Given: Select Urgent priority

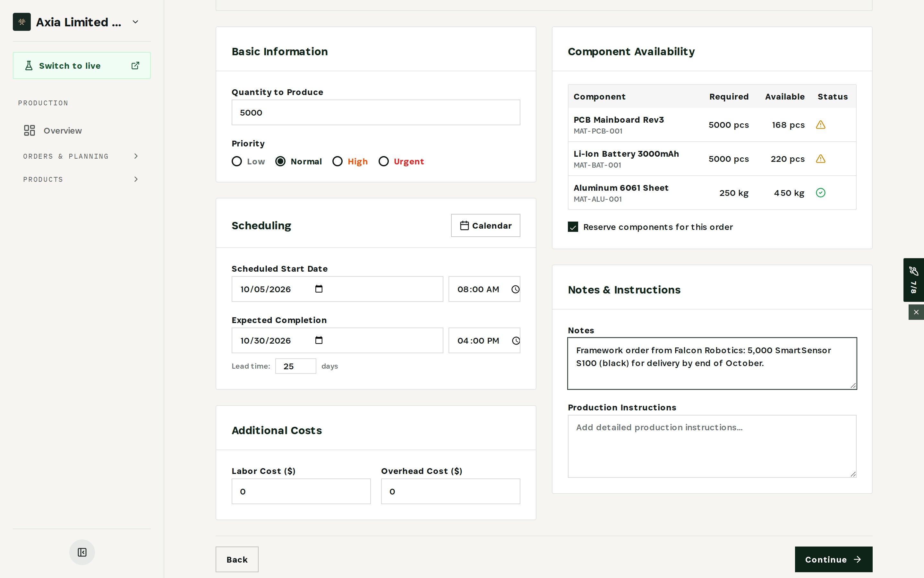Looking at the screenshot, I should pos(384,161).
